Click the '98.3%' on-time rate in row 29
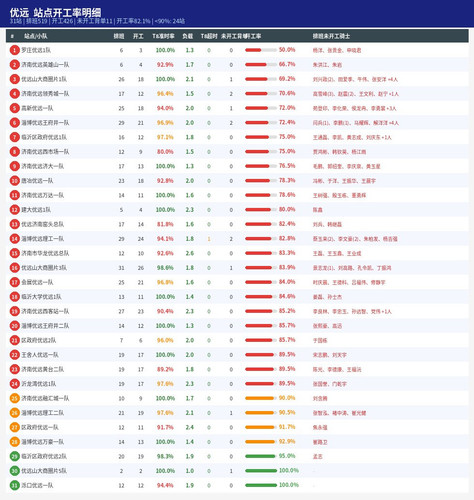 [x=165, y=456]
